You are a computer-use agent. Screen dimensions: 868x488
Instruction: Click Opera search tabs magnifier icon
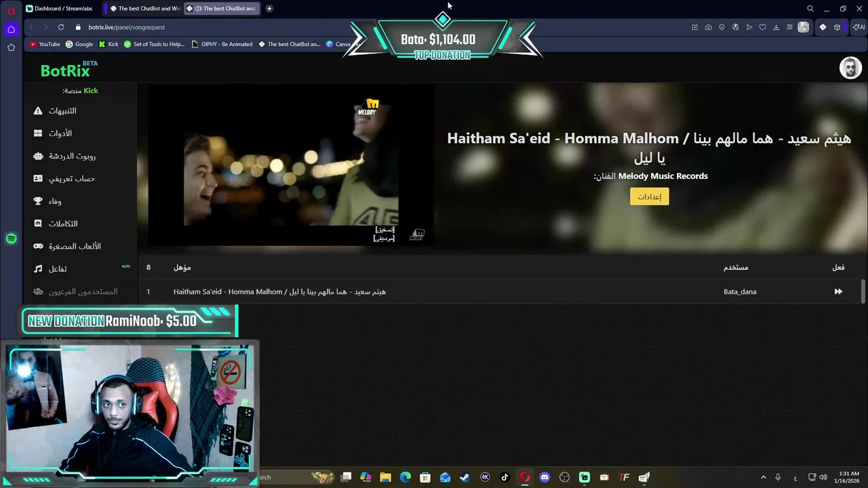click(810, 9)
